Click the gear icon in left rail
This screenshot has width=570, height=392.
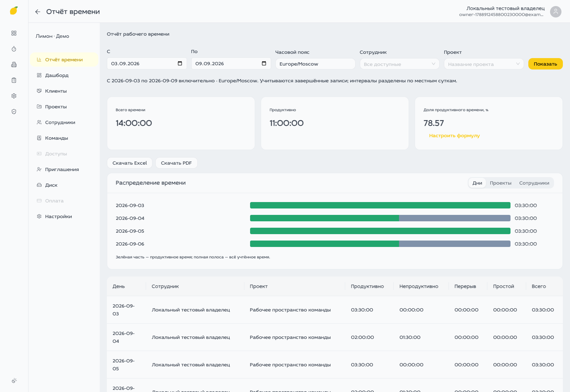(14, 96)
